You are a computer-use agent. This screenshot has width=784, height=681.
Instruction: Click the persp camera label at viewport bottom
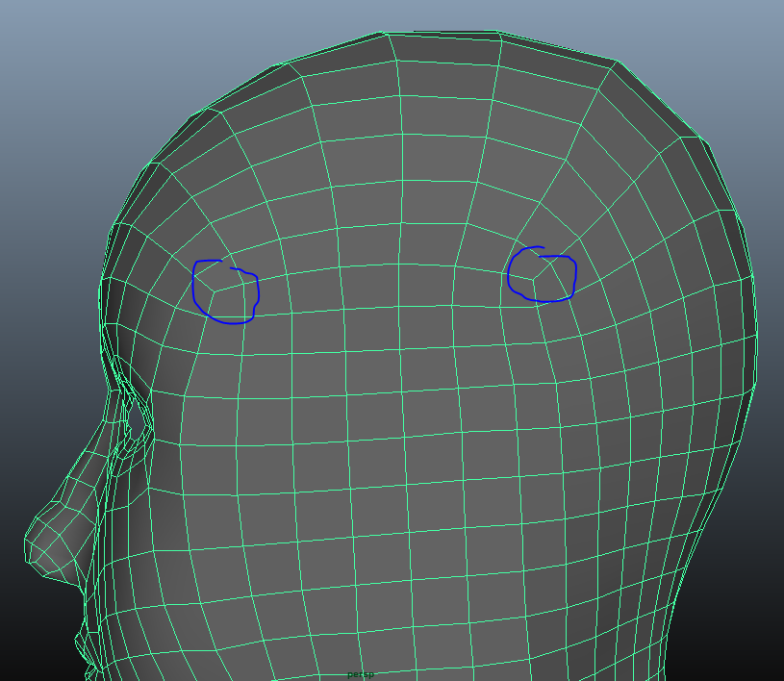pyautogui.click(x=361, y=675)
